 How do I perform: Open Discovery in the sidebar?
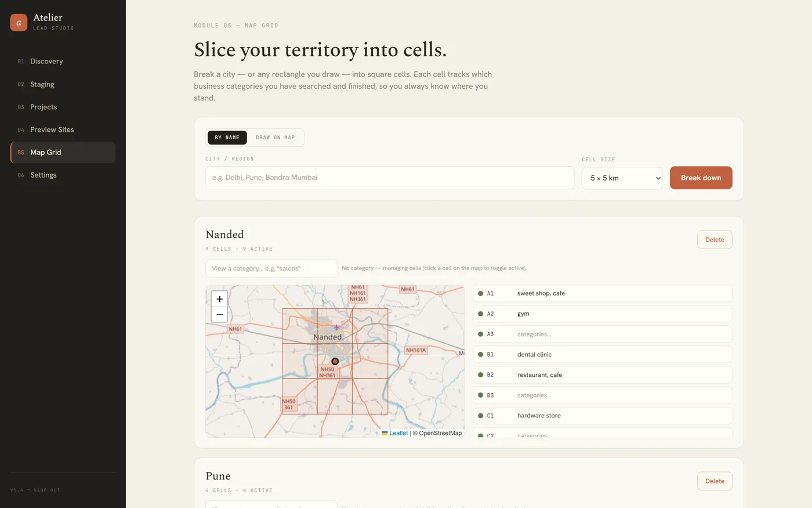63,61
